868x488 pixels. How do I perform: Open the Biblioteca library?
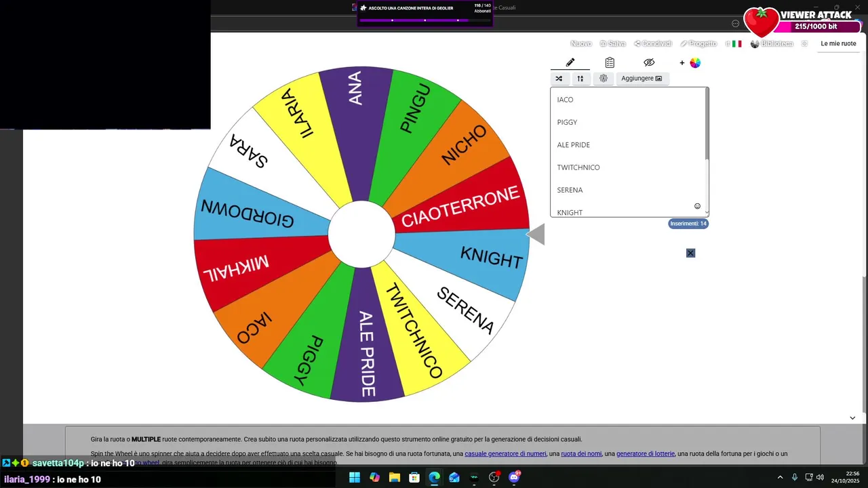pos(772,43)
